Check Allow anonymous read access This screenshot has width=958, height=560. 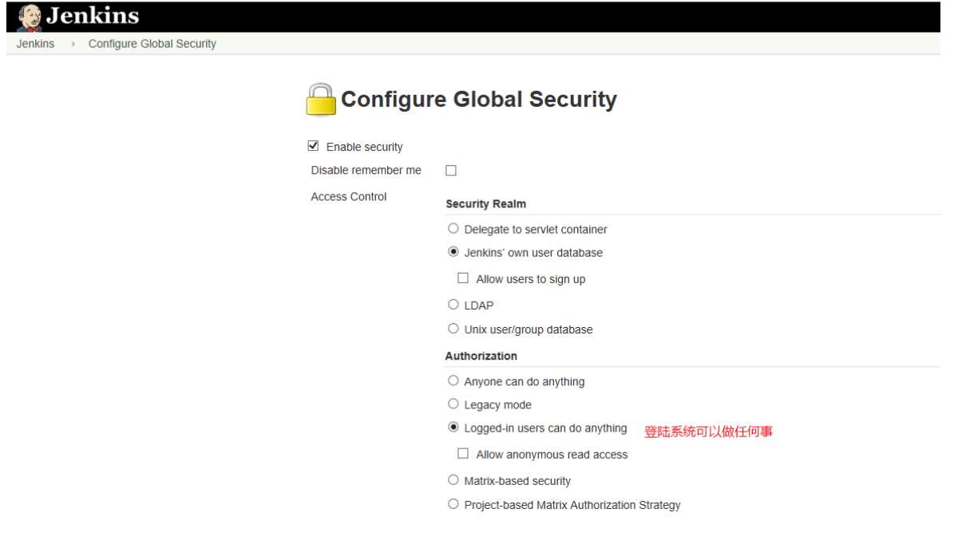point(462,453)
